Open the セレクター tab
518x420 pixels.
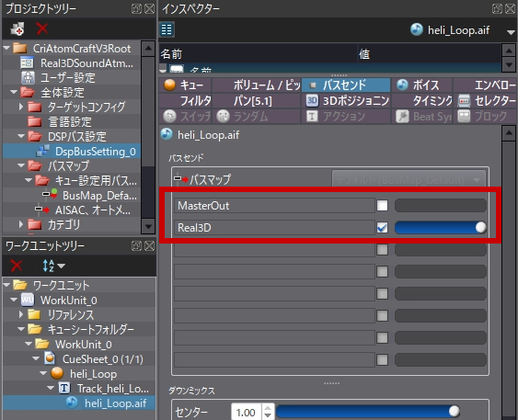[x=485, y=100]
